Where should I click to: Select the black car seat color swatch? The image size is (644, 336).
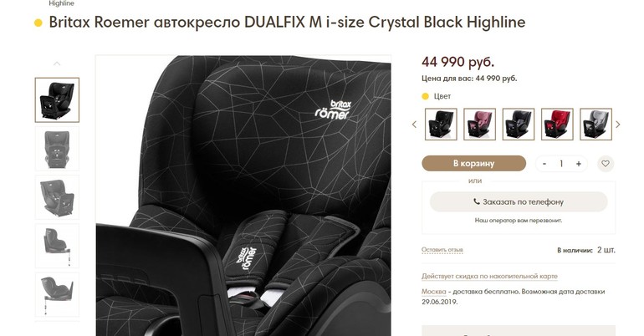[x=441, y=125]
